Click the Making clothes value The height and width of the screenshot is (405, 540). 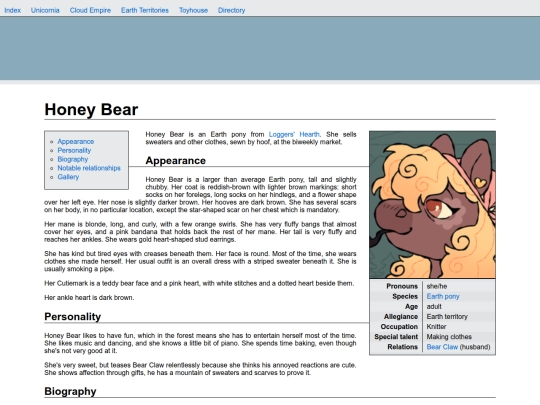[x=449, y=337]
